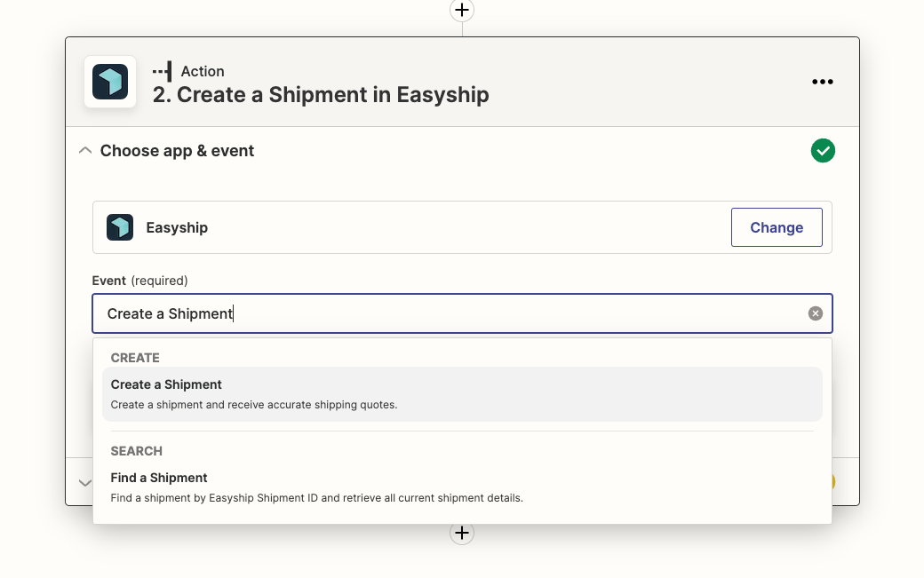Add a step below the Easyship action

point(462,533)
